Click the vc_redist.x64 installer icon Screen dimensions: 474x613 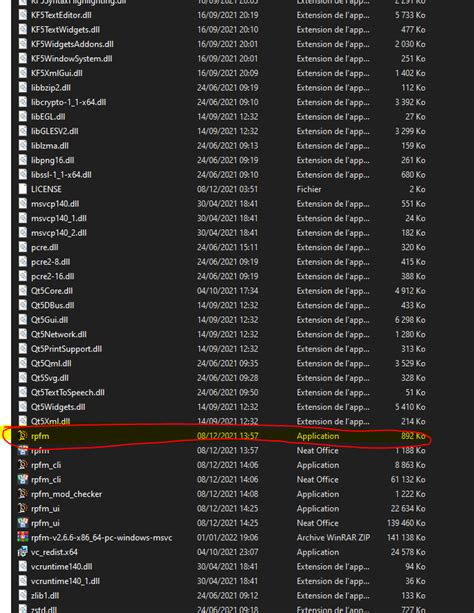click(23, 552)
